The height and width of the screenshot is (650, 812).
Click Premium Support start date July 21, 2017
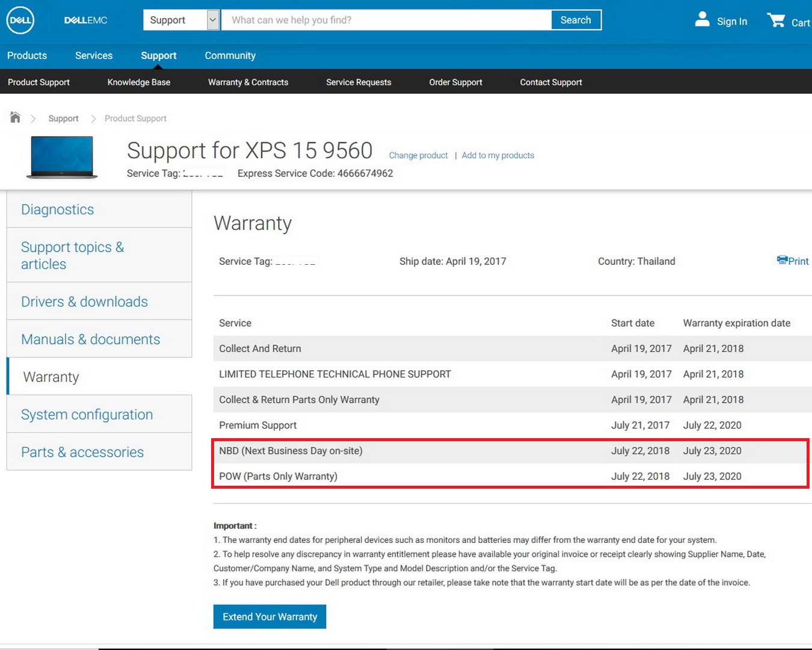coord(641,426)
